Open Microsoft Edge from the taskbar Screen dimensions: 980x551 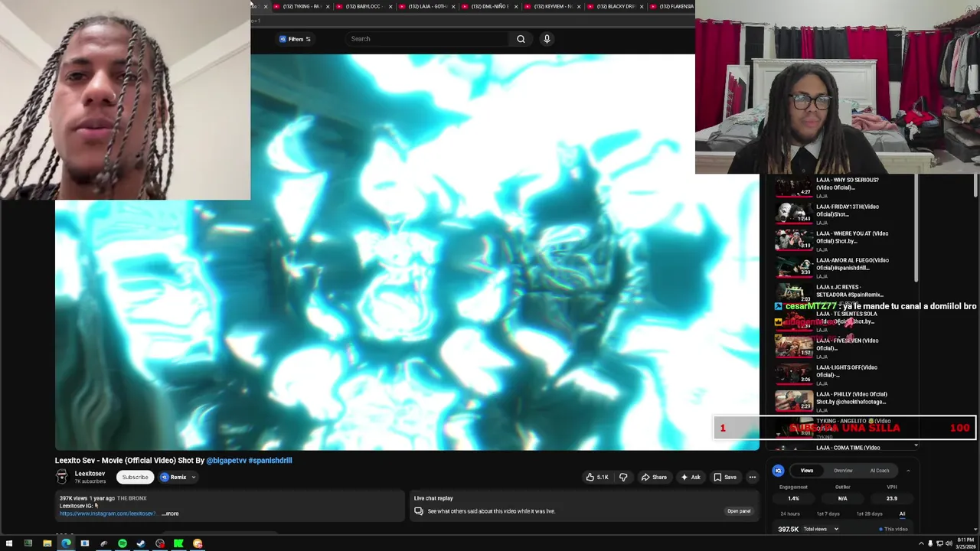(x=66, y=543)
